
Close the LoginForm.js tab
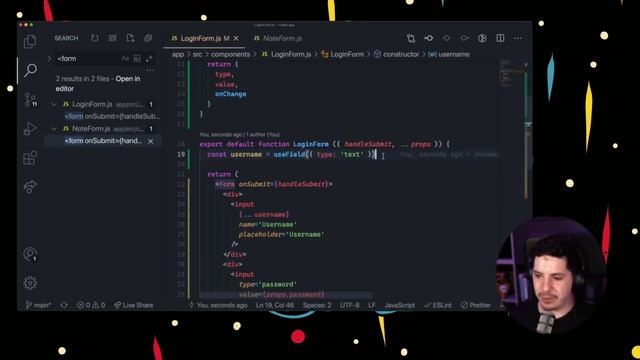point(236,38)
